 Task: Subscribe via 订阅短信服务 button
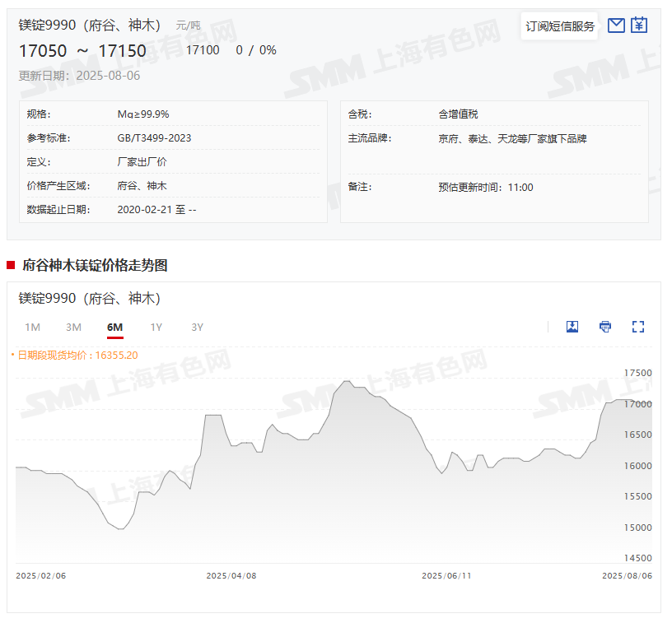point(560,26)
